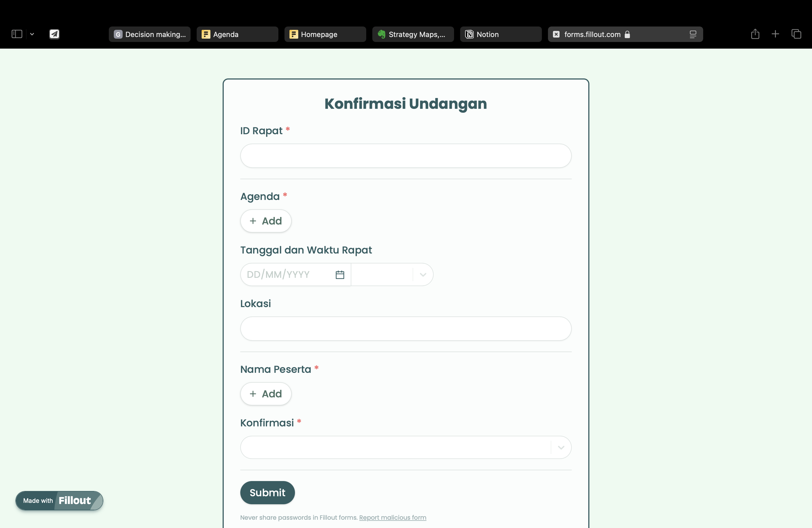This screenshot has height=528, width=812.
Task: Focus the Lokasi text field
Action: click(406, 328)
